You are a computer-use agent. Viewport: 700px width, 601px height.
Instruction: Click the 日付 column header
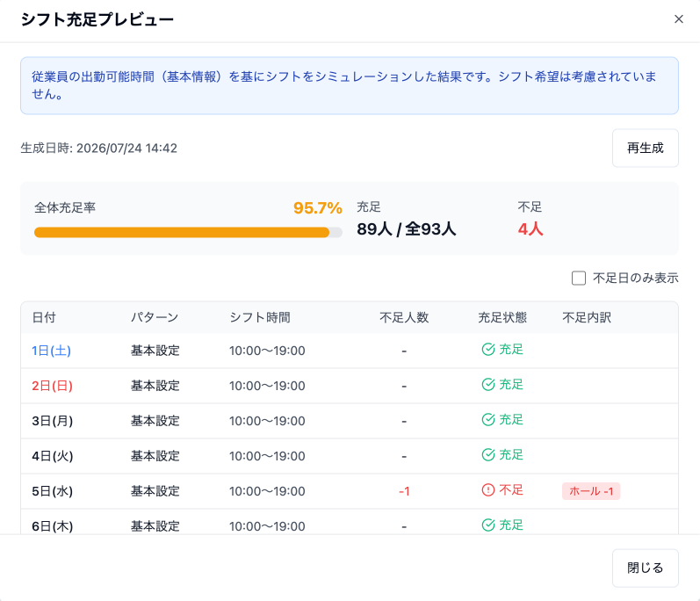[x=44, y=317]
